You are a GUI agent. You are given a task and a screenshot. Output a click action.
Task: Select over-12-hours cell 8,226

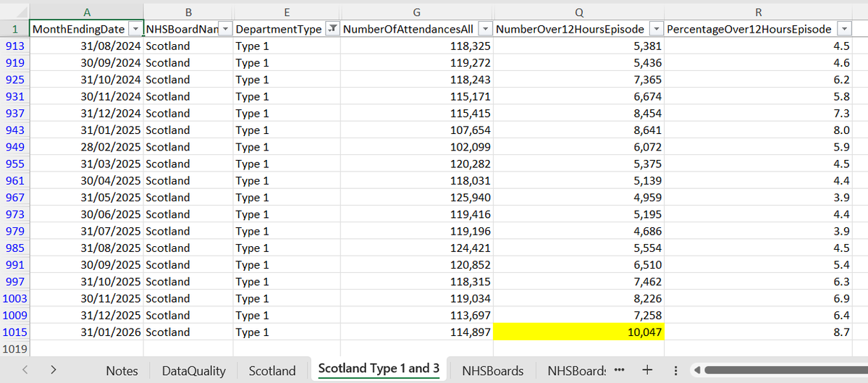click(578, 298)
